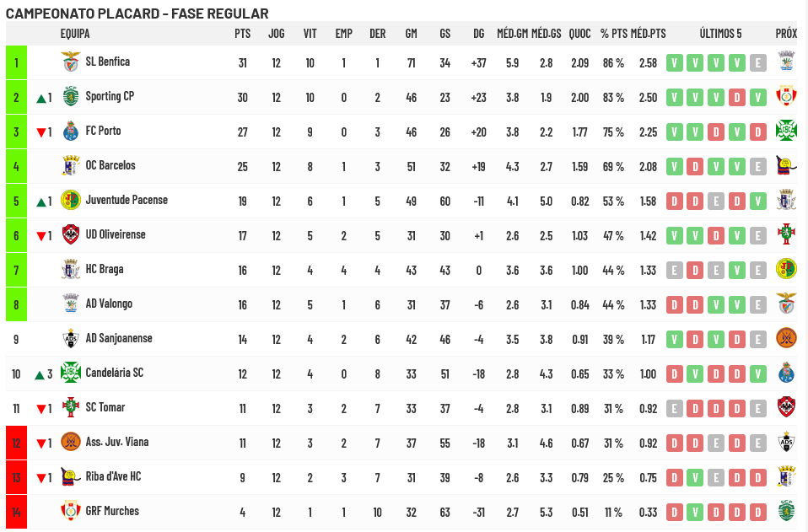Sort by the DG column header
The width and height of the screenshot is (808, 532).
pos(479,34)
